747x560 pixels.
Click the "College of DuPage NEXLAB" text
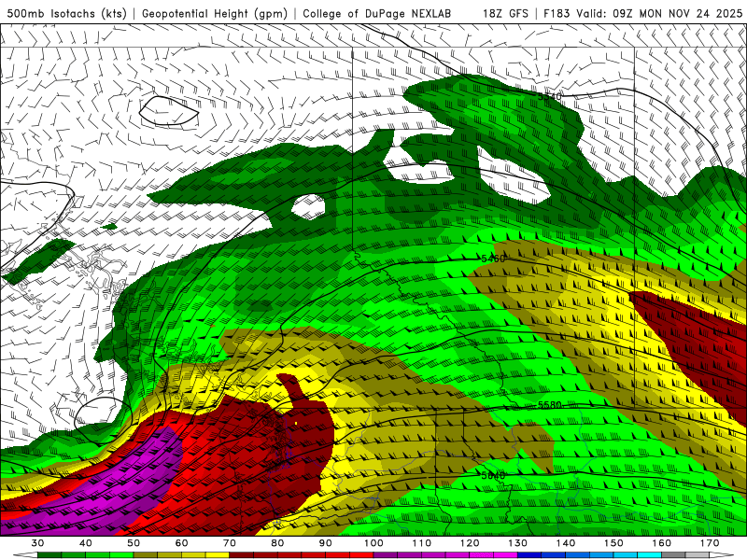tap(377, 13)
